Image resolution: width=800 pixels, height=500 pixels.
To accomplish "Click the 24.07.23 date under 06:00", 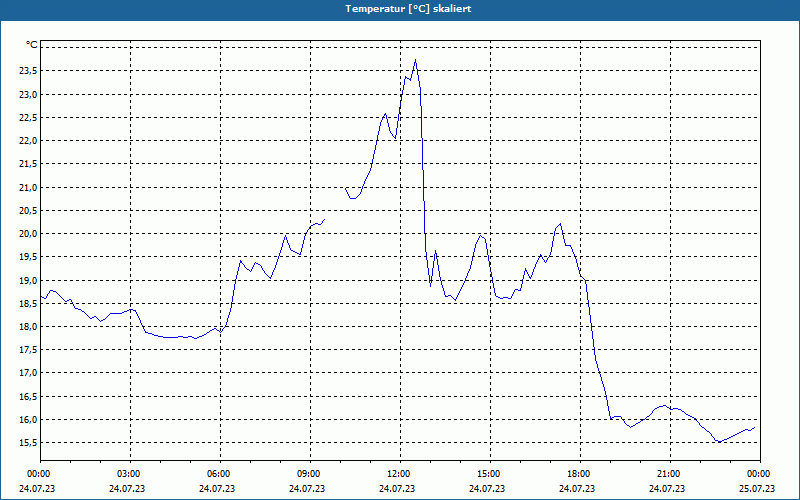I will tap(217, 488).
